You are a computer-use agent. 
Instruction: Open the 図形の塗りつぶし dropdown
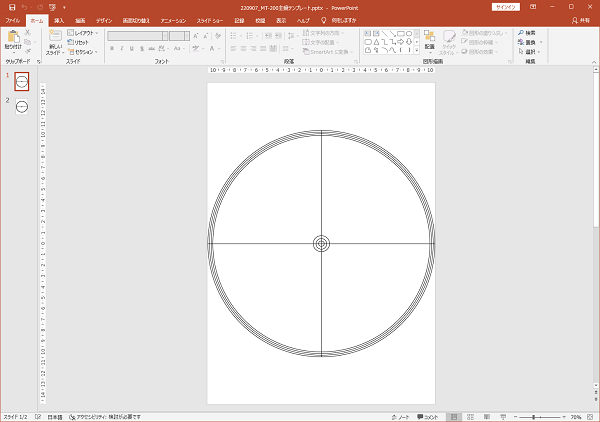[484, 33]
